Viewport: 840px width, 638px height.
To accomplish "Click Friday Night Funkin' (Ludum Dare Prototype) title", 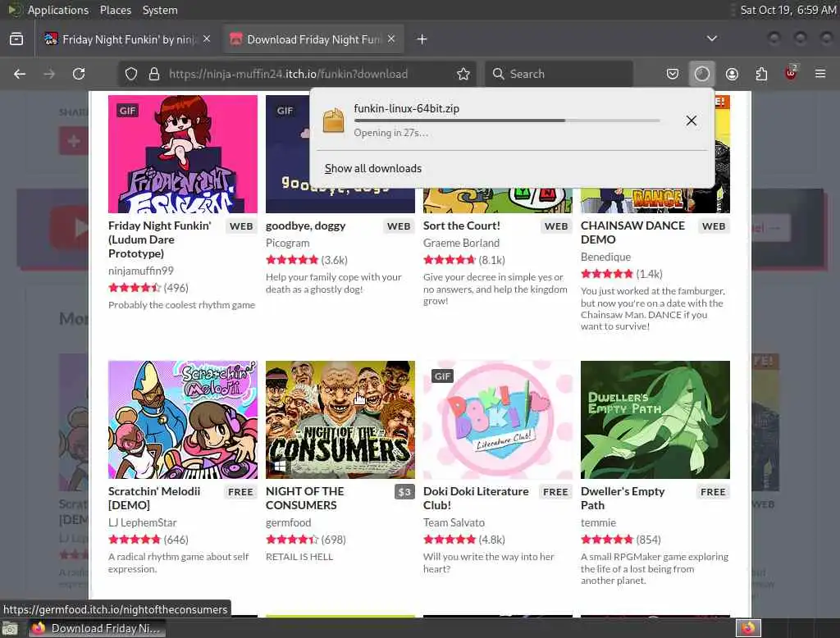I will point(160,239).
